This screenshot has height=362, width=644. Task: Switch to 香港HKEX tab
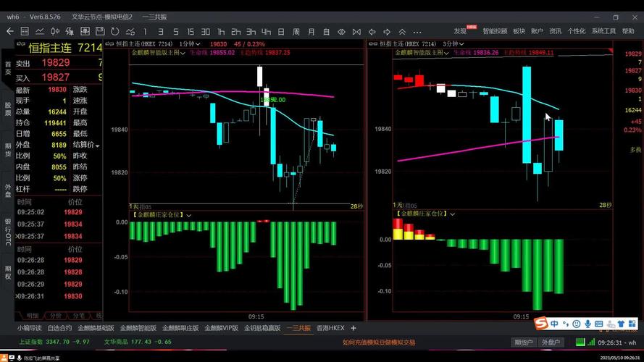tap(330, 328)
